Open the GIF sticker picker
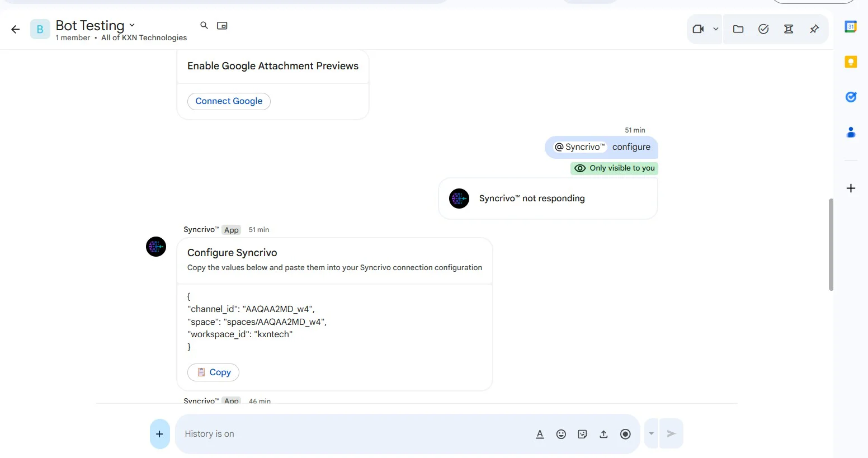The height and width of the screenshot is (458, 868). [x=582, y=434]
